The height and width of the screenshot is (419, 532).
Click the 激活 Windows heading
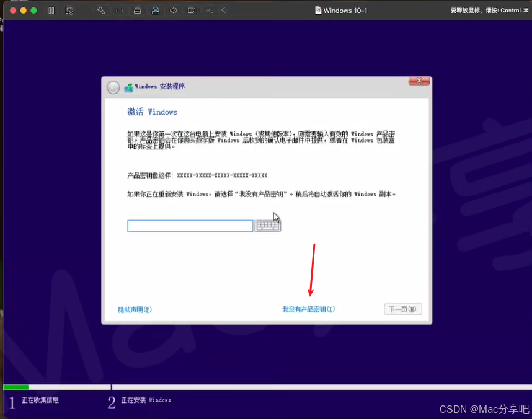(x=152, y=112)
